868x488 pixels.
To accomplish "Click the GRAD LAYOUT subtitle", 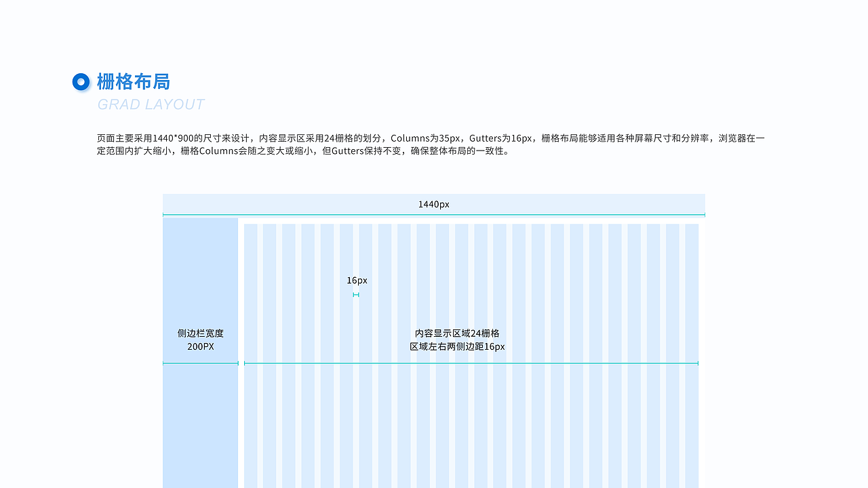I will pyautogui.click(x=151, y=104).
